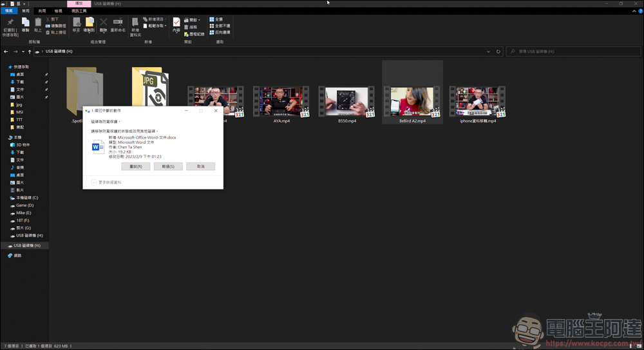Switch to the 檢視 ribbon tab
Viewport: 644px width, 350px height.
point(59,11)
